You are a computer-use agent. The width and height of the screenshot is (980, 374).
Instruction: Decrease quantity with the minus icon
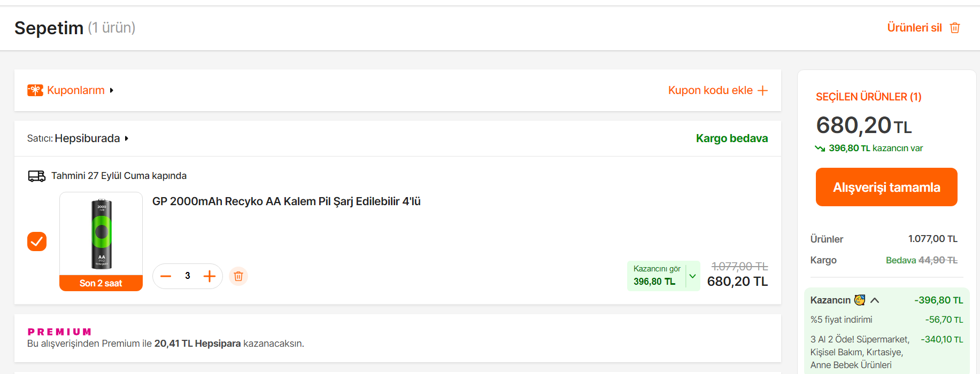click(166, 276)
